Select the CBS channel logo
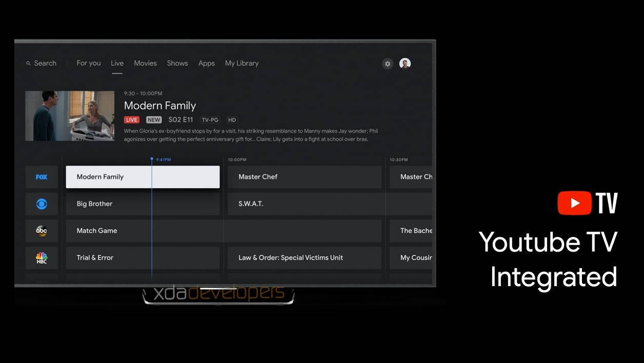 pyautogui.click(x=42, y=204)
